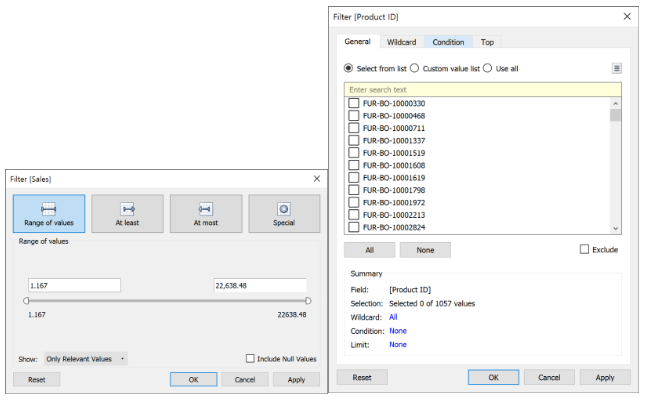Select the 'Use all' radio button
The width and height of the screenshot is (648, 404).
488,68
